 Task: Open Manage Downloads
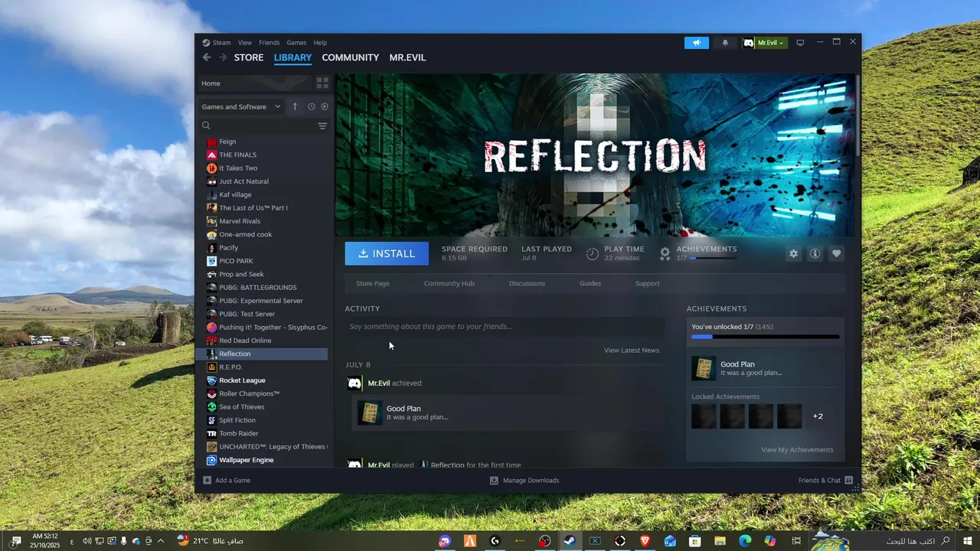pyautogui.click(x=524, y=481)
